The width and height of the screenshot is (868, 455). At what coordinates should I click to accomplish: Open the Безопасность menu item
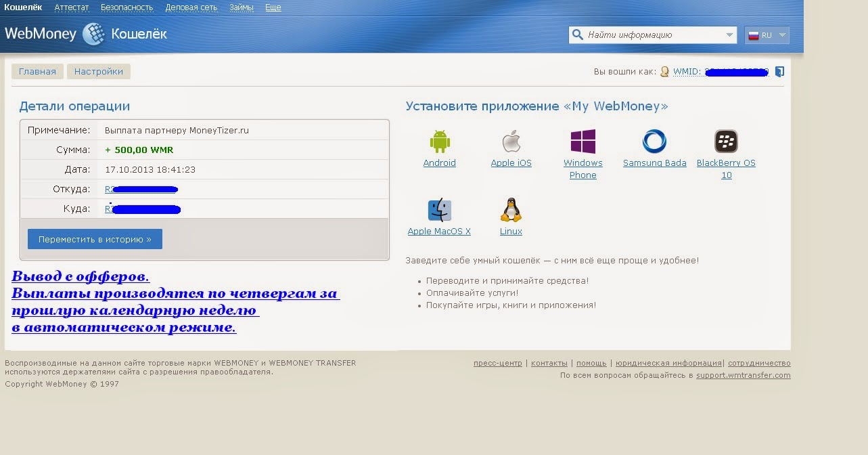[127, 7]
